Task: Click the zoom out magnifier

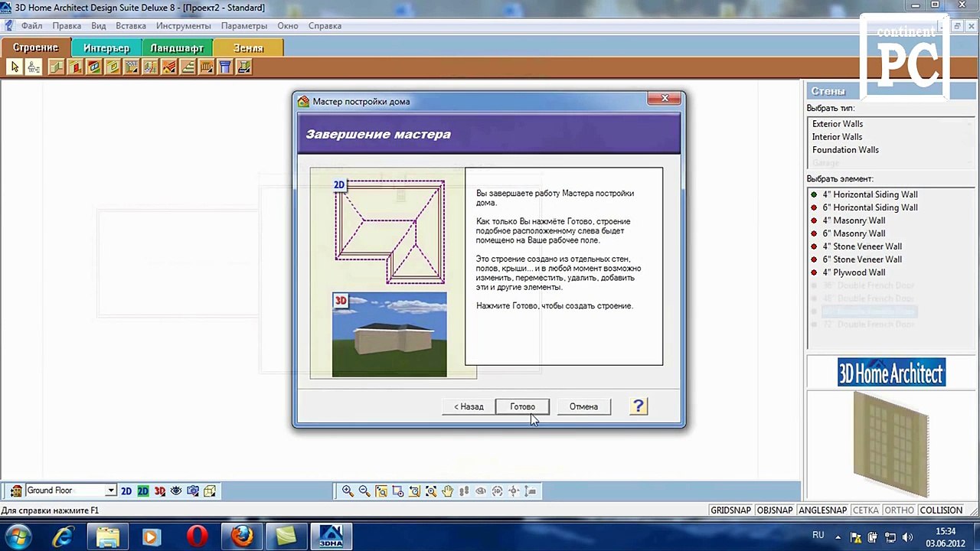Action: click(x=364, y=491)
